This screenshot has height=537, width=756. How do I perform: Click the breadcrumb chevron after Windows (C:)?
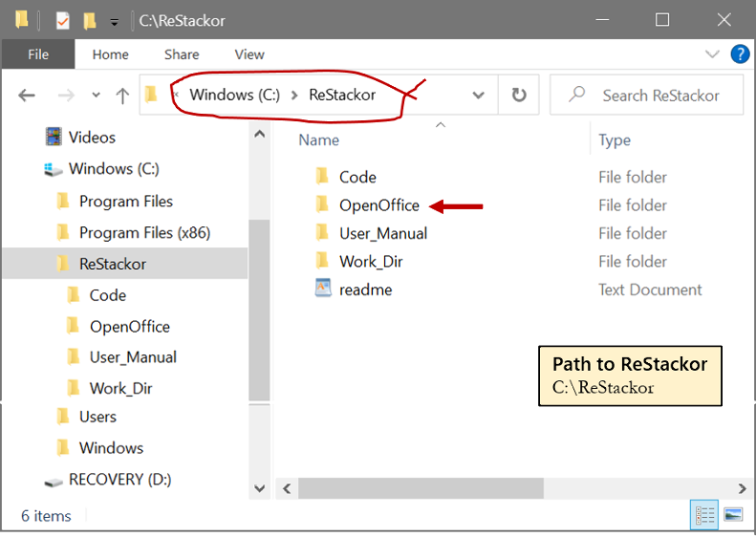point(294,96)
